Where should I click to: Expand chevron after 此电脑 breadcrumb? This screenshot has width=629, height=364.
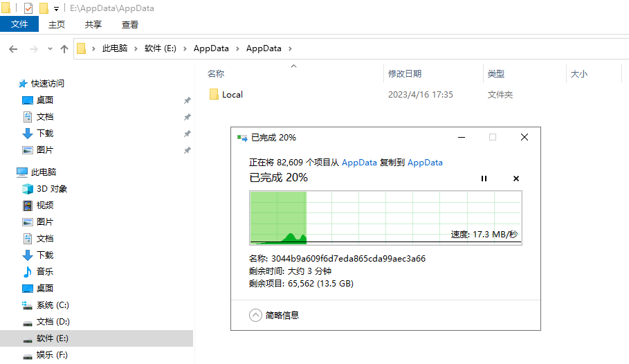(136, 48)
